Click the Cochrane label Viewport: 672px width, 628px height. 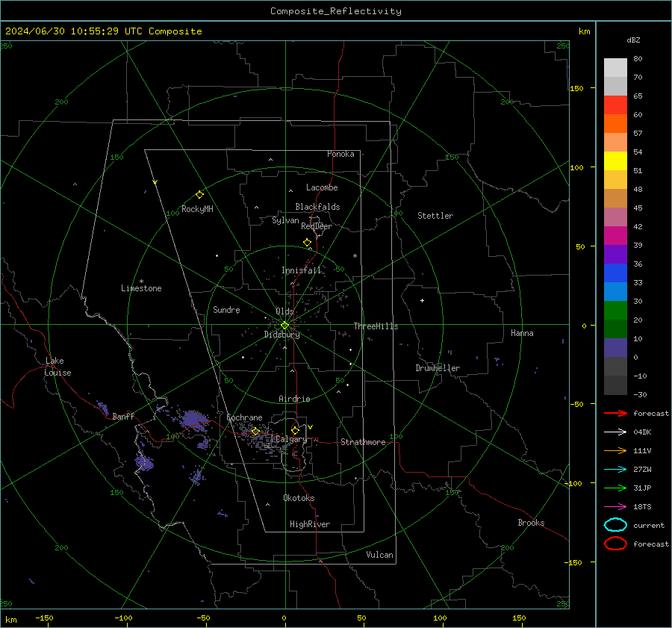pos(244,417)
